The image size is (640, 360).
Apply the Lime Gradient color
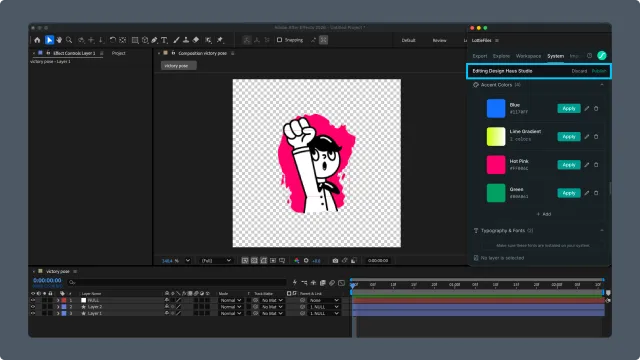point(569,137)
